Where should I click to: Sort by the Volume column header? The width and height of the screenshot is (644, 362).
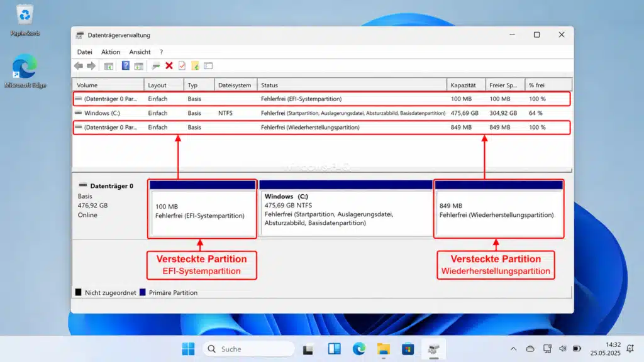[108, 85]
